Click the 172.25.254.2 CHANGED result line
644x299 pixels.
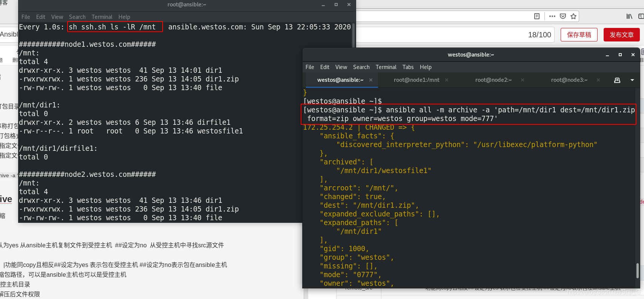[359, 127]
